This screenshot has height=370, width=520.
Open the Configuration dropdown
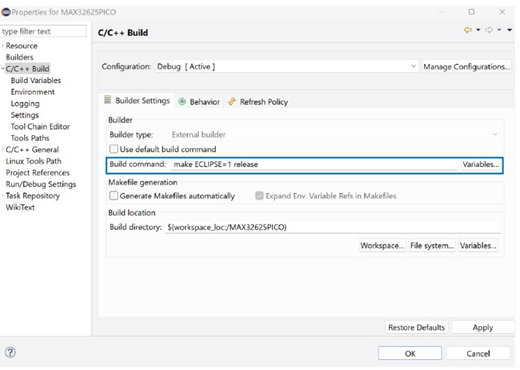tap(287, 66)
